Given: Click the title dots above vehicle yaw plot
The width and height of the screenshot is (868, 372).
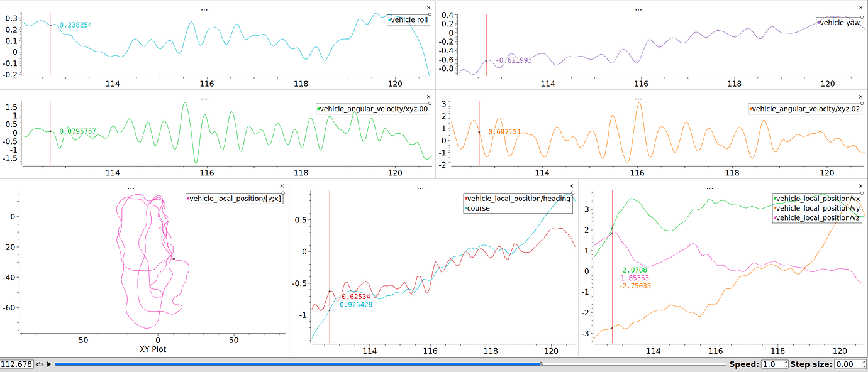Looking at the screenshot, I should pyautogui.click(x=638, y=9).
